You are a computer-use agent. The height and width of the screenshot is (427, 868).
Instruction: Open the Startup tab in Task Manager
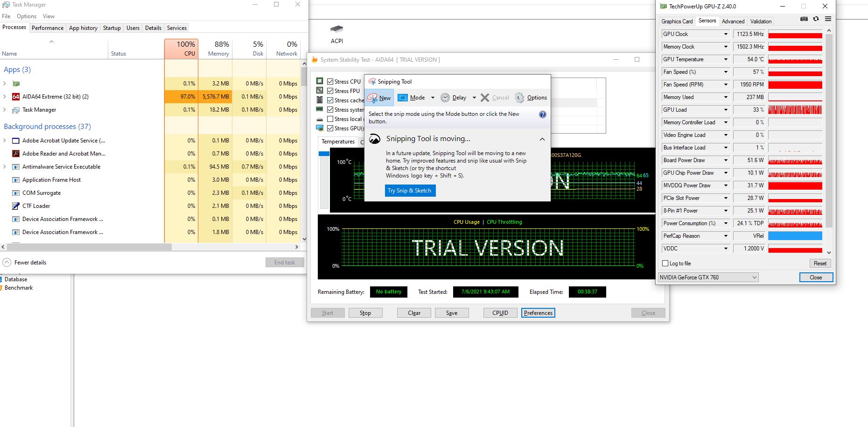tap(112, 28)
